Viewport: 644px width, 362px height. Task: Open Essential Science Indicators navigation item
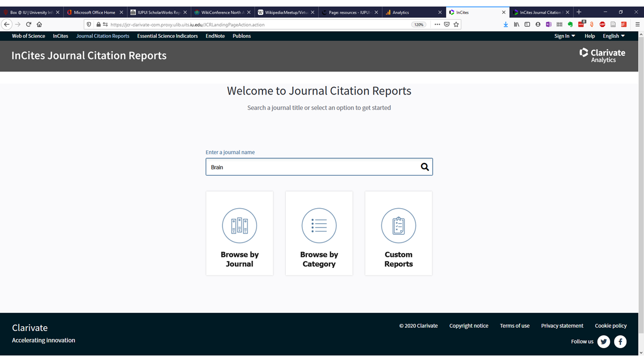(168, 36)
